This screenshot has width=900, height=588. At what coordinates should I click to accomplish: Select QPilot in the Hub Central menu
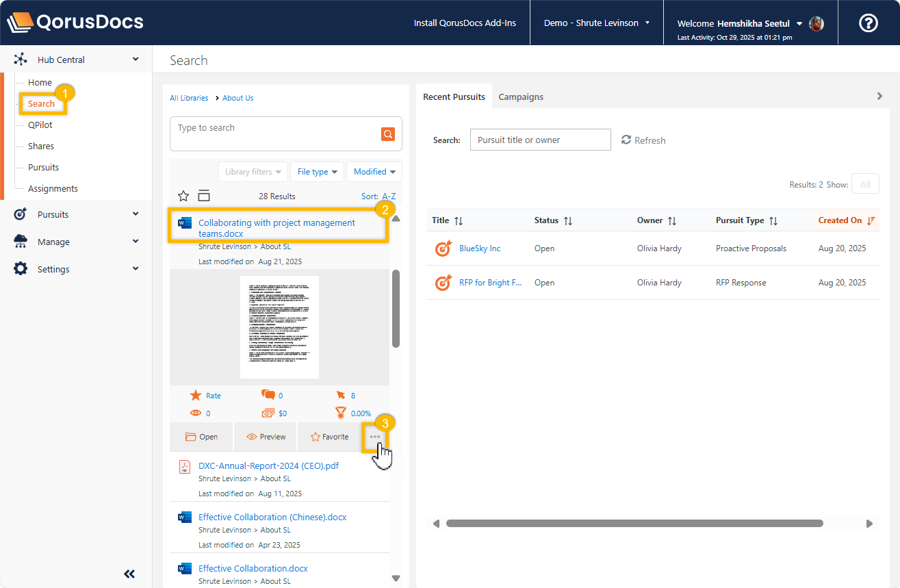[x=40, y=125]
